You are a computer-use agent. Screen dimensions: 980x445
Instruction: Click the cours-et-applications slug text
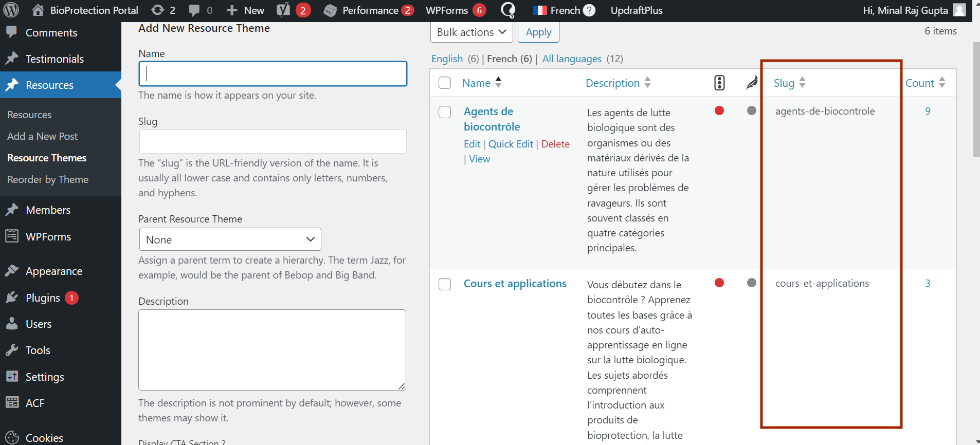pos(822,283)
